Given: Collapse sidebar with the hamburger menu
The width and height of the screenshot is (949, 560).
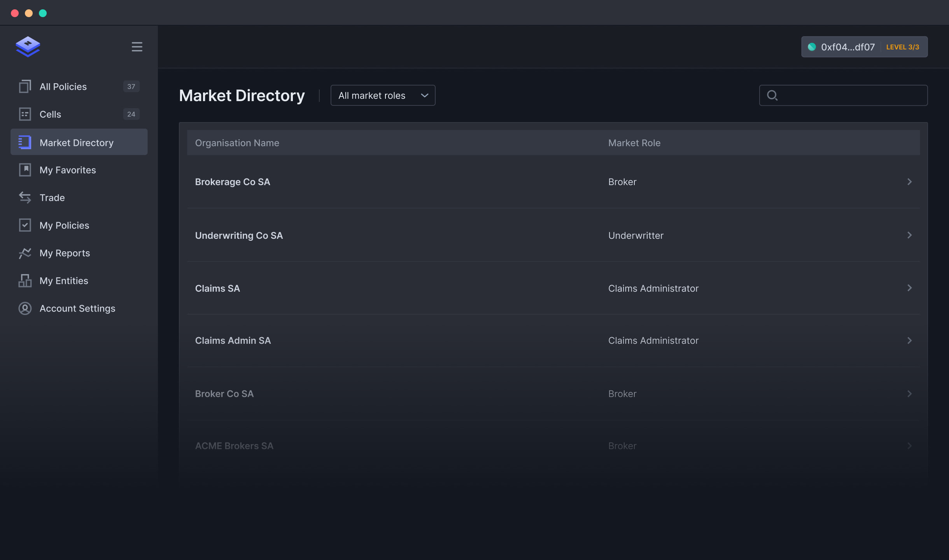Looking at the screenshot, I should pyautogui.click(x=137, y=47).
